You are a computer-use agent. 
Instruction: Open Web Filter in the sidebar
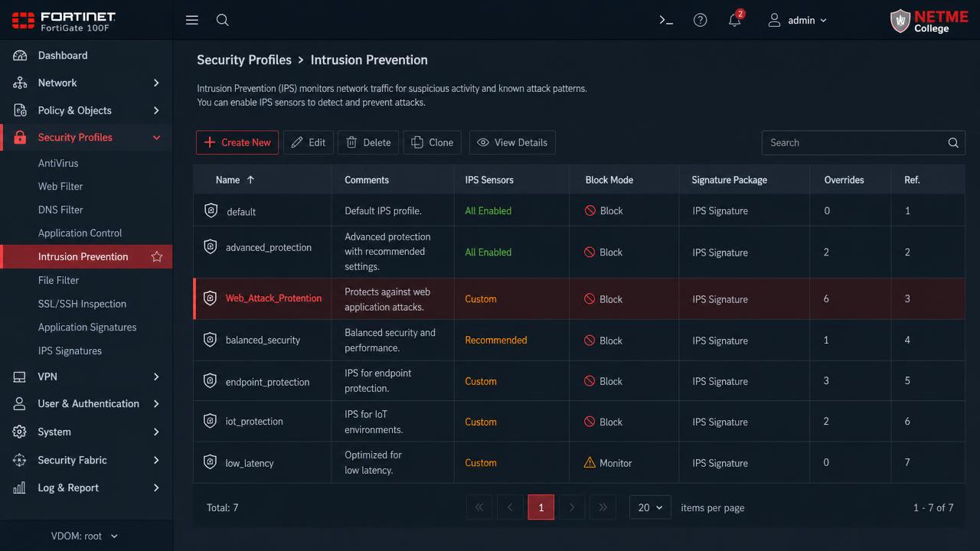60,186
